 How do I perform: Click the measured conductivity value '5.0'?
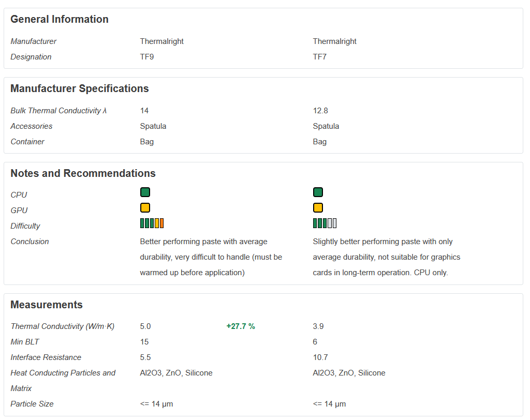[145, 326]
